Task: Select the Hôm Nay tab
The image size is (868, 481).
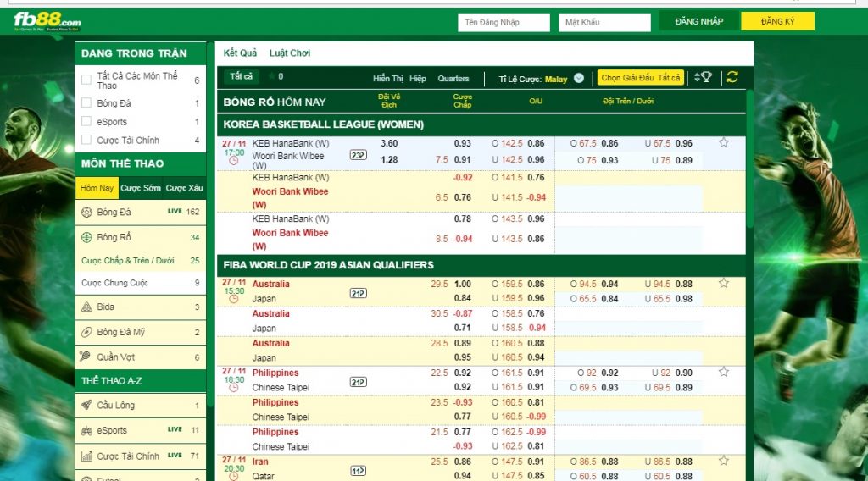Action: coord(97,188)
